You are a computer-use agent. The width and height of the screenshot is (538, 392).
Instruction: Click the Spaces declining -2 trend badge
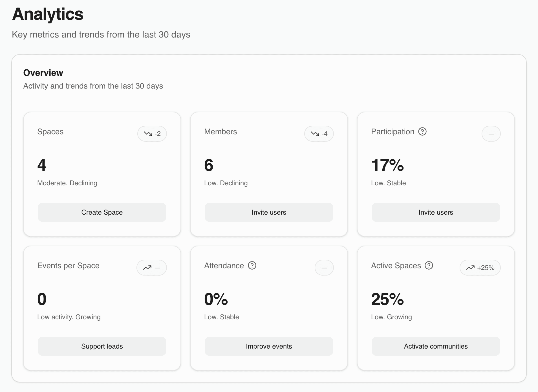(x=152, y=134)
